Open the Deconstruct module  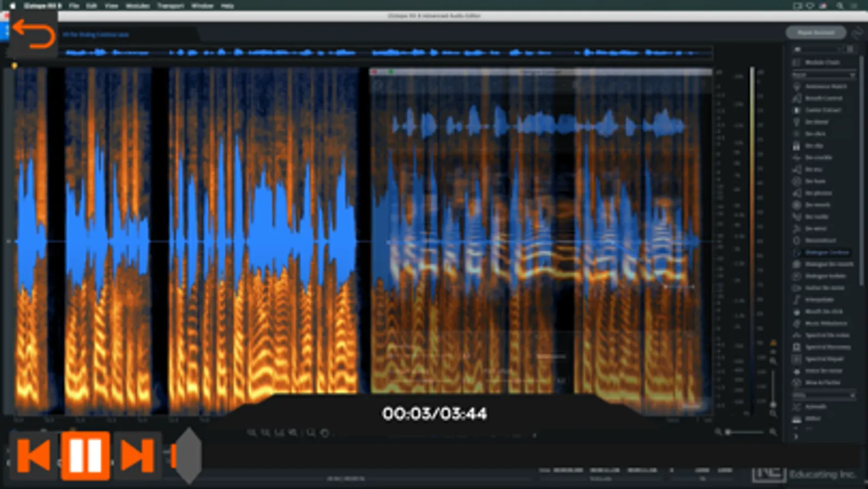pyautogui.click(x=815, y=240)
